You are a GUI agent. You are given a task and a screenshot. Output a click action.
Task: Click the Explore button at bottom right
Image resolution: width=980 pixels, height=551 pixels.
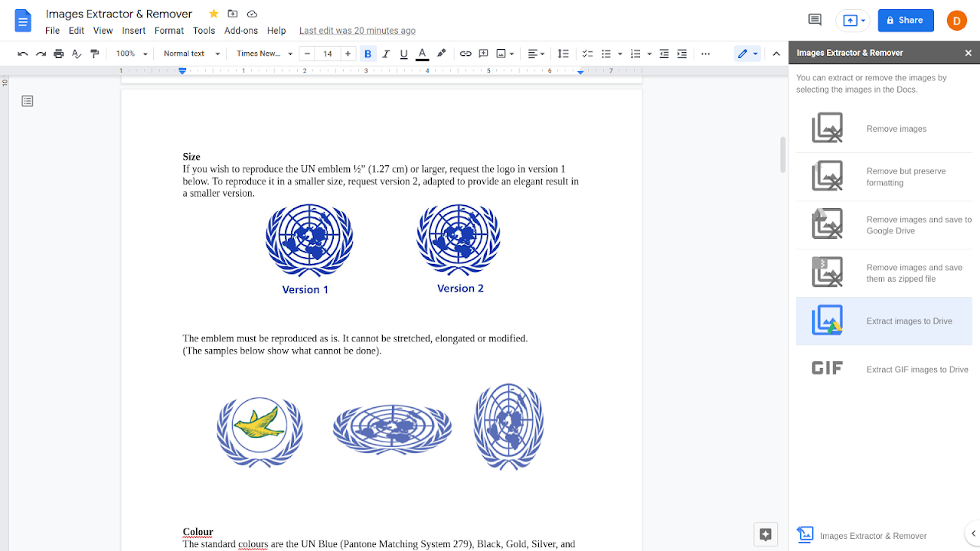tap(765, 534)
